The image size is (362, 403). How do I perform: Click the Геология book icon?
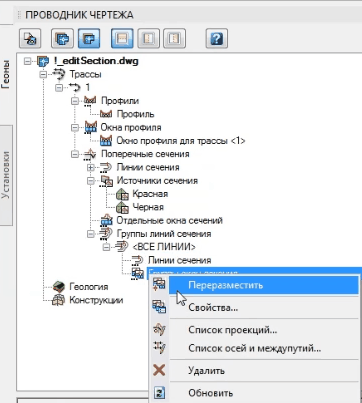[59, 286]
